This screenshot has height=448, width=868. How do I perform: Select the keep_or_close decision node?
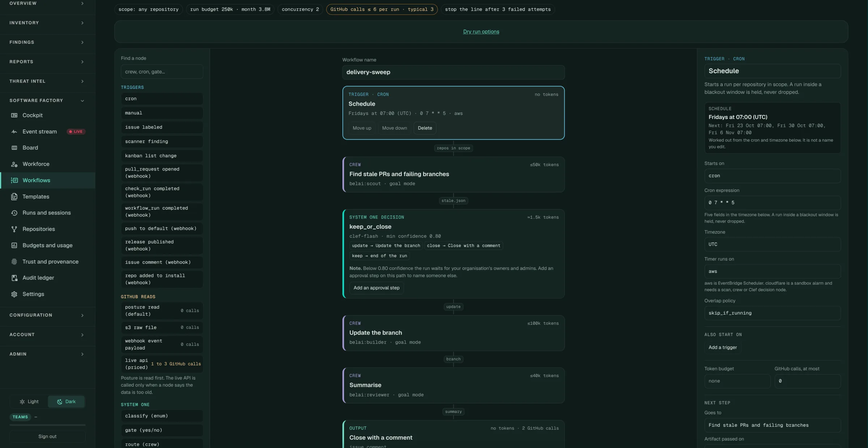click(x=454, y=254)
